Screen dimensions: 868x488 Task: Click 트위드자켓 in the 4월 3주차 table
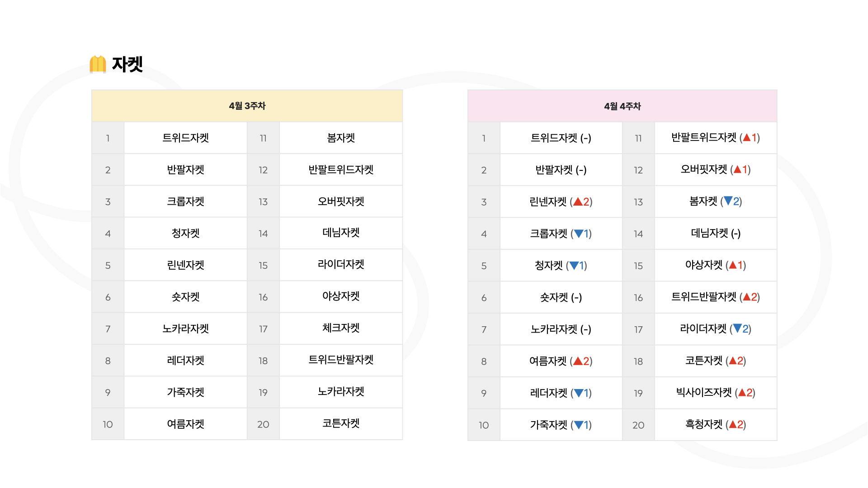click(185, 138)
